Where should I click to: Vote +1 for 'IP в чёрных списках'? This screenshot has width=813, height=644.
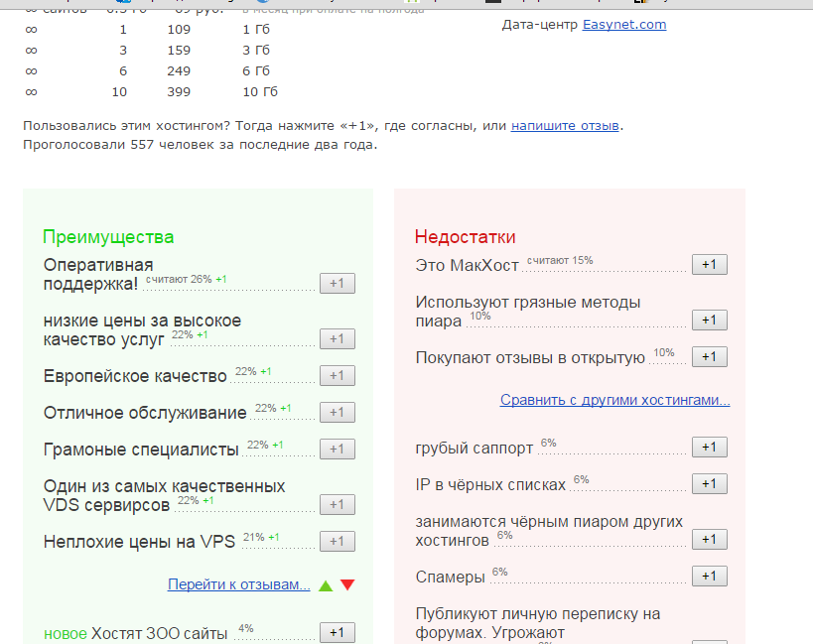(x=710, y=484)
